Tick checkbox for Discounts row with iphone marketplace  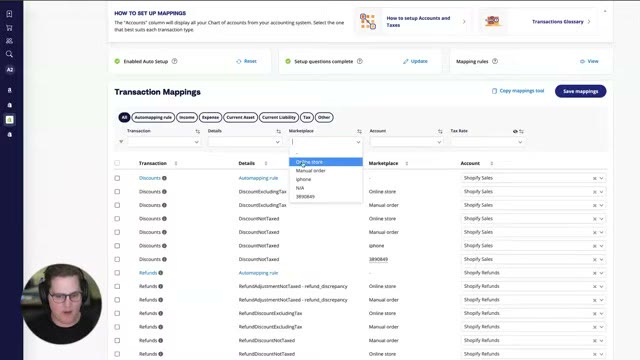coord(117,246)
